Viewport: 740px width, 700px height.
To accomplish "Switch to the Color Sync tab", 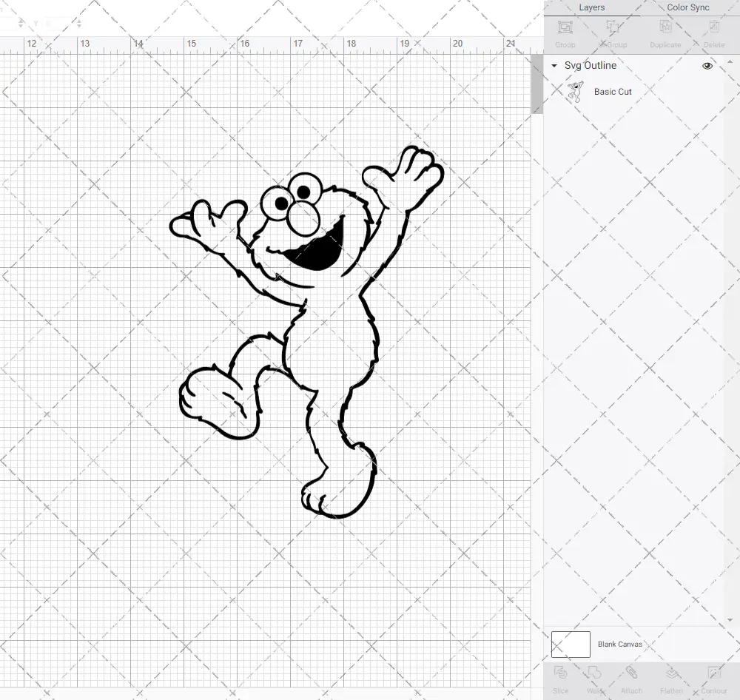I will (687, 7).
